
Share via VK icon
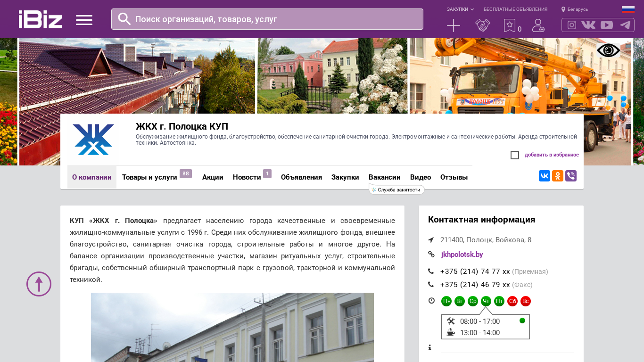(545, 176)
